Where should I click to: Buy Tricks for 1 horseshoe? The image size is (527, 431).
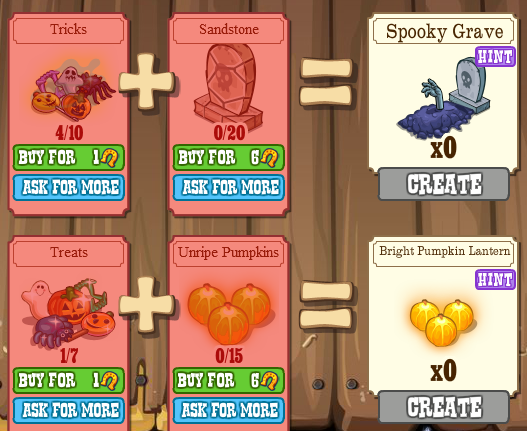tap(69, 157)
